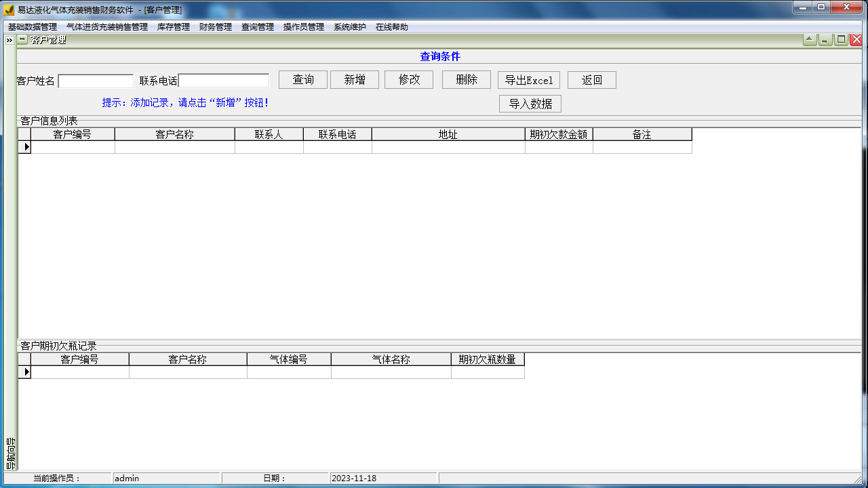Open the 财务管理 menu
Image resolution: width=868 pixels, height=488 pixels.
pos(216,27)
